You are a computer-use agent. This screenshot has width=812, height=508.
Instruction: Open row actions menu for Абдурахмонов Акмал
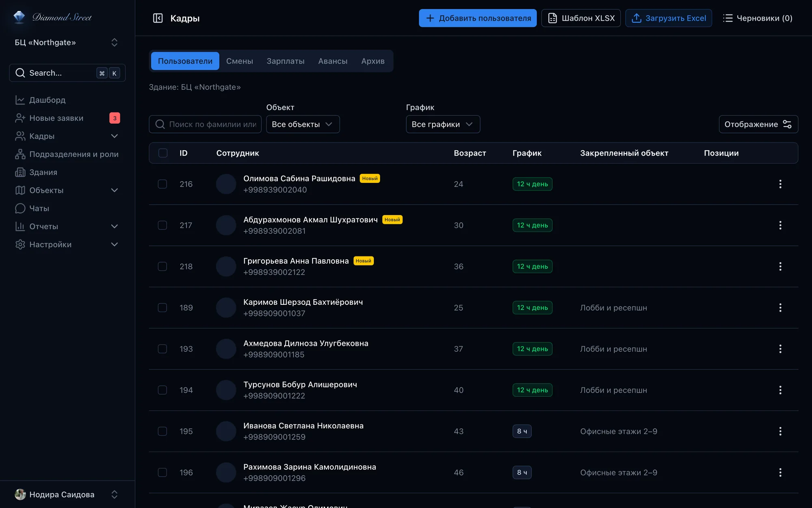pyautogui.click(x=780, y=225)
